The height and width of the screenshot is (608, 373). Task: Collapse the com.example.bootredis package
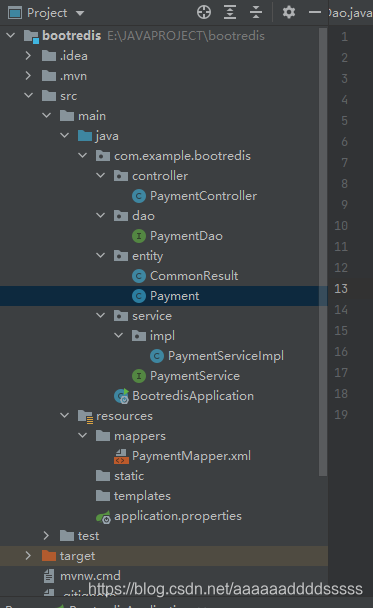point(83,155)
